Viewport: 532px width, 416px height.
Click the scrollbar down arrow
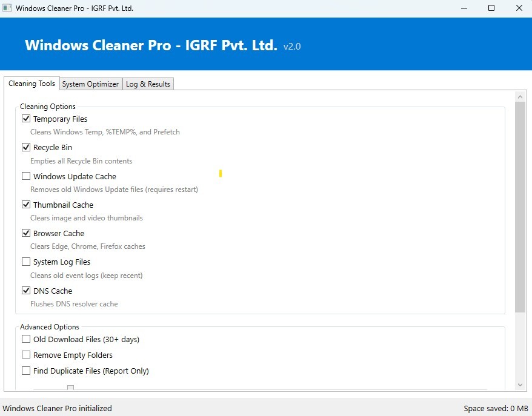(520, 385)
